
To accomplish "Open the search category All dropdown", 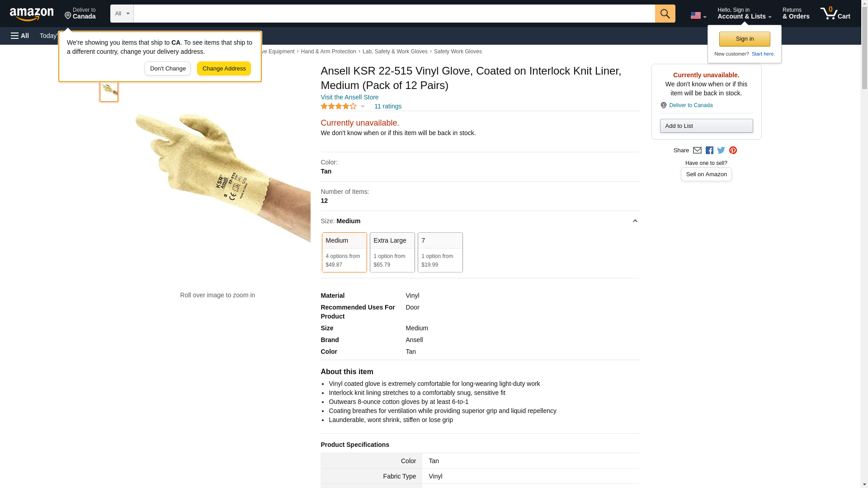I will tap(122, 14).
